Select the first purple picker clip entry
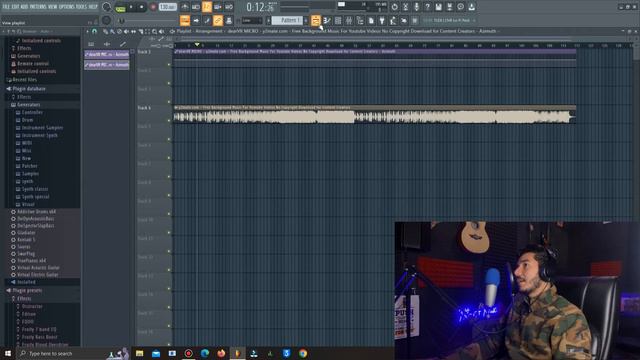 click(107, 54)
